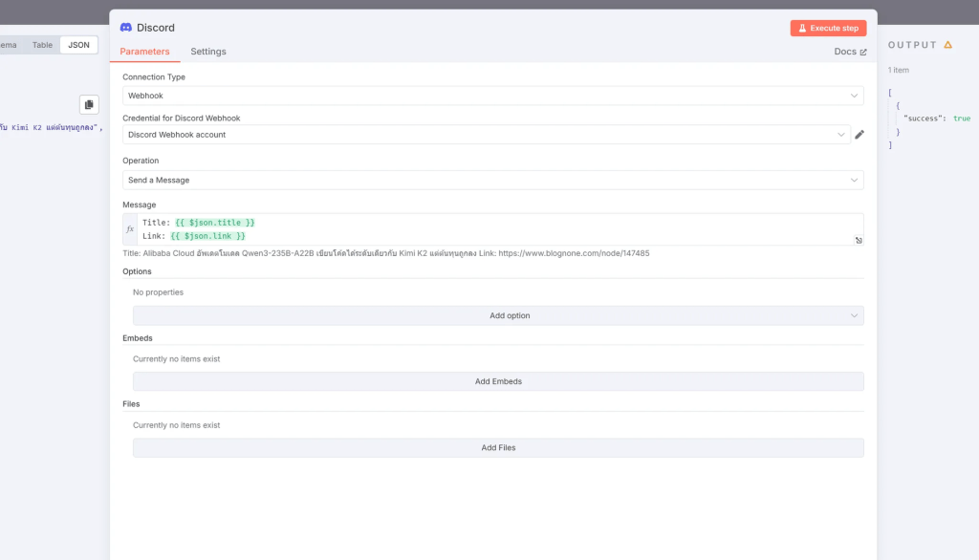Click the Discord logo icon in header

(126, 28)
